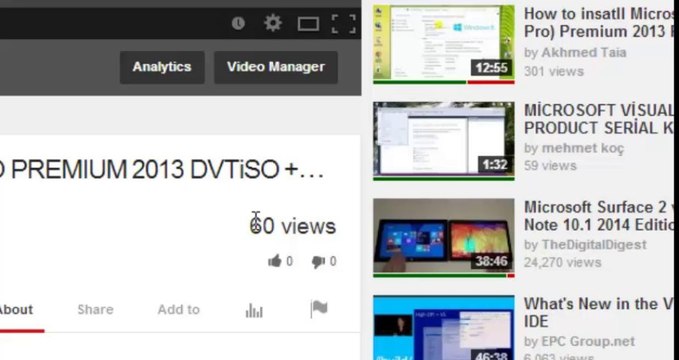Report video using the flag icon
The width and height of the screenshot is (679, 360).
[x=319, y=309]
